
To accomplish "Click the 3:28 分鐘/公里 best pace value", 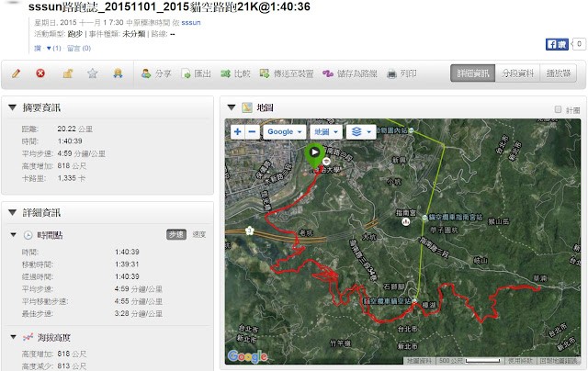I will point(139,314).
